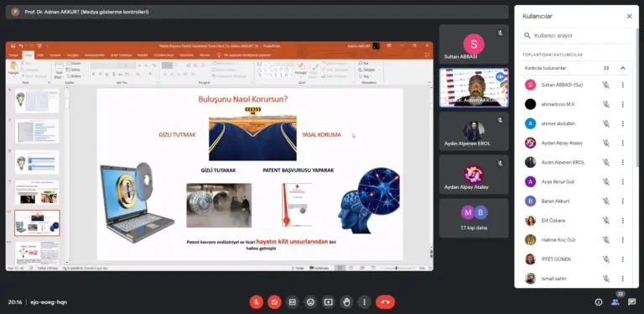
Task: Collapse the Katkıda bulunanlar section chevron
Action: click(623, 68)
